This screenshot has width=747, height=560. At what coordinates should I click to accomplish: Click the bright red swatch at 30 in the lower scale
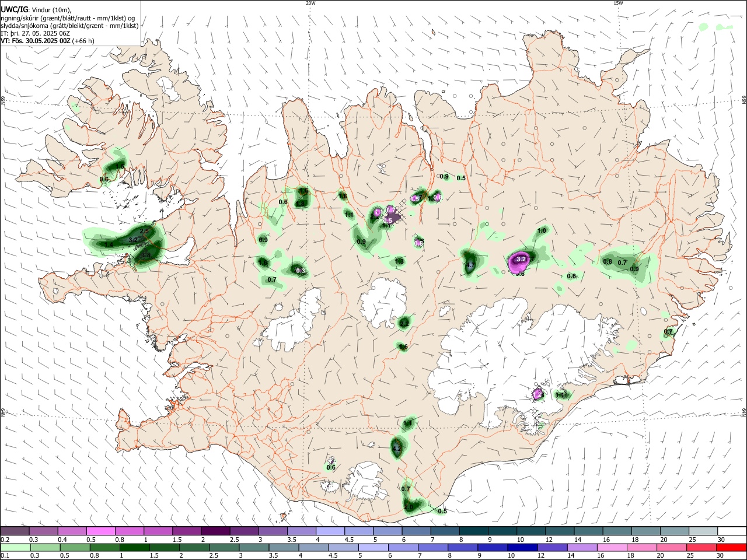pos(731,547)
